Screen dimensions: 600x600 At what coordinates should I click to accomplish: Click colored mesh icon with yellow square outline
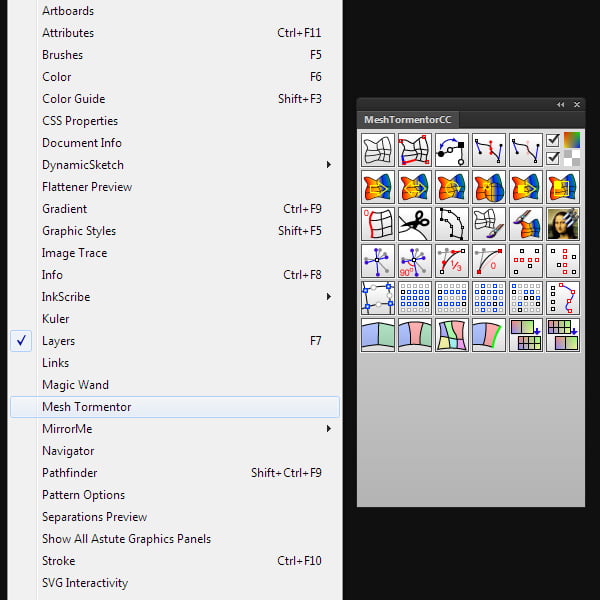coord(563,187)
